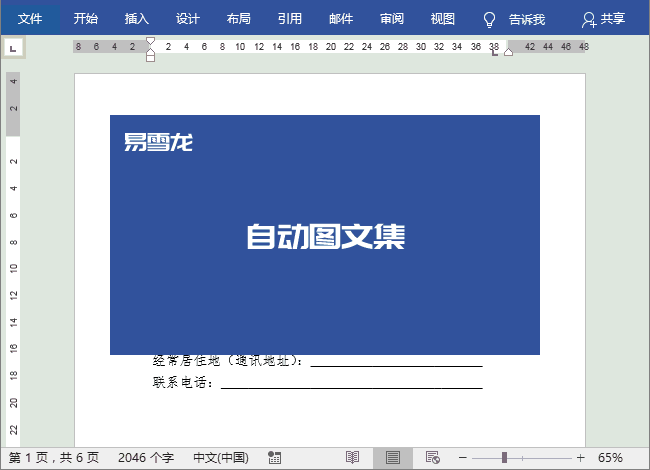The image size is (650, 470).
Task: Switch to Read Mode view icon
Action: [x=352, y=458]
